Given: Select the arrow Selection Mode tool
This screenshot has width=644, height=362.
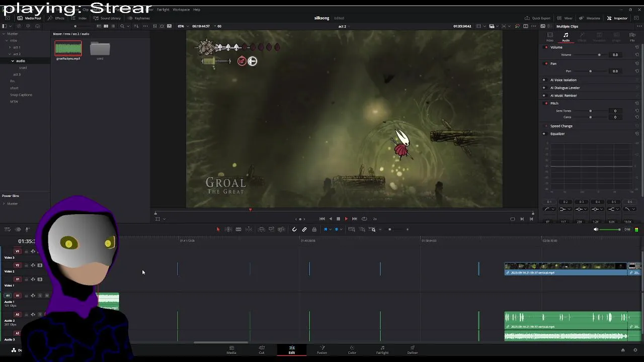Looking at the screenshot, I should (x=218, y=229).
